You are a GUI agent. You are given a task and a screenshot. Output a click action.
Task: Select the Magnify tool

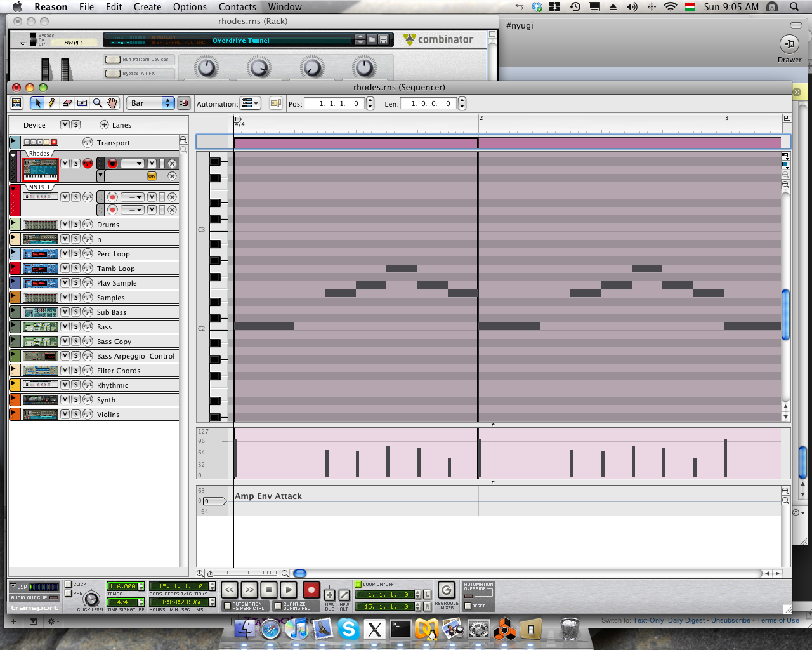[x=97, y=103]
